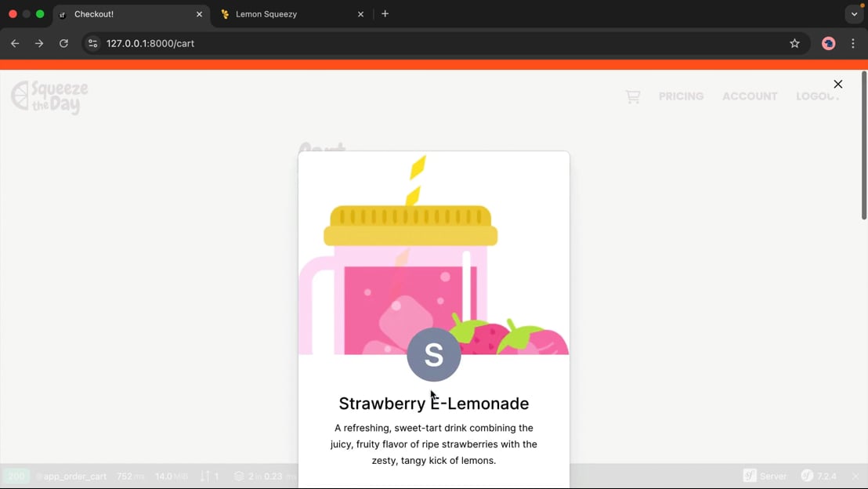Switch to the Lemon Squeezy tab
The width and height of the screenshot is (868, 489).
(x=292, y=14)
